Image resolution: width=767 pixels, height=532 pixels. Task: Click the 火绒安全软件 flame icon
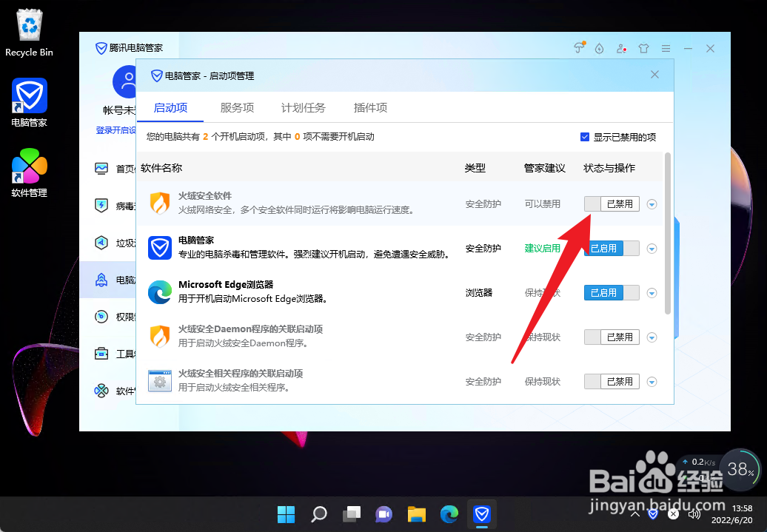point(159,203)
